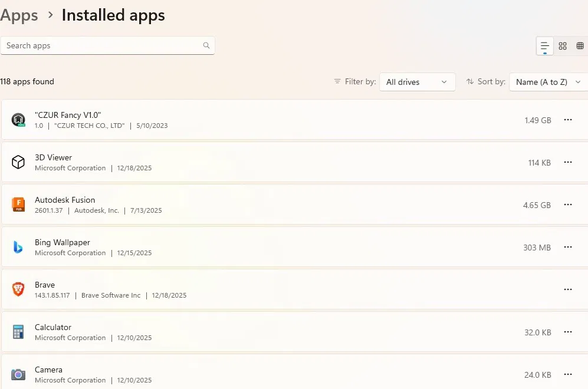This screenshot has width=588, height=389.
Task: Click the Camera app icon
Action: click(18, 374)
